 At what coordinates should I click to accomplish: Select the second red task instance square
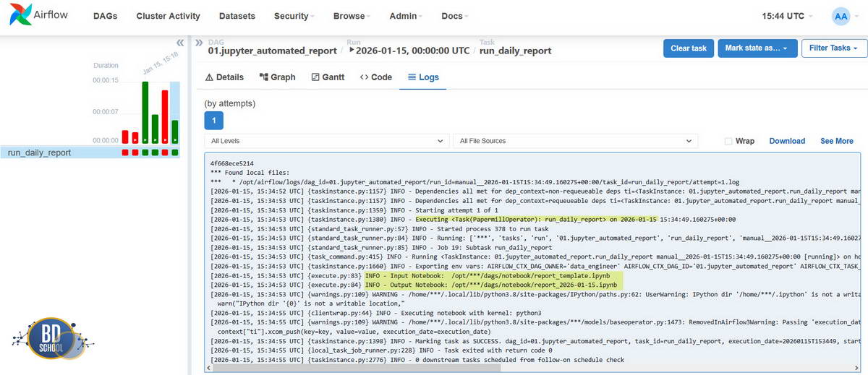(135, 152)
